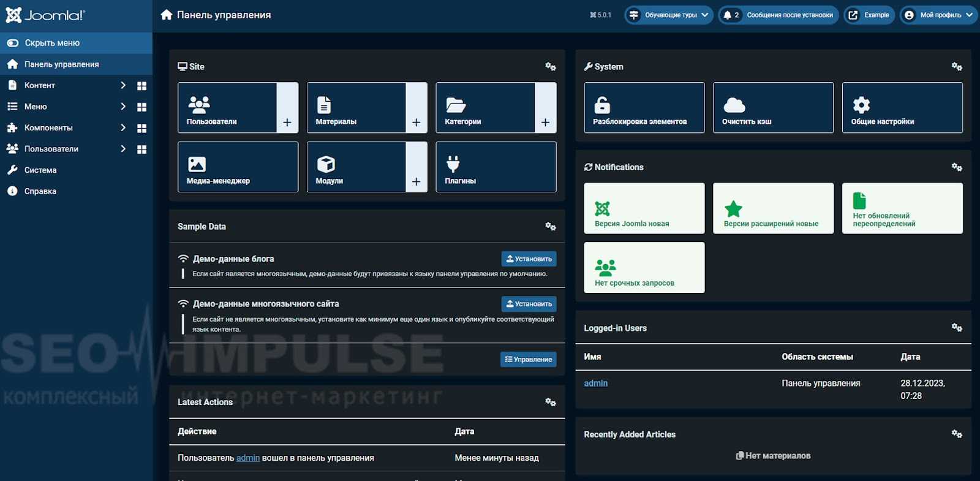Open the Медиа-менеджер tile

click(x=238, y=167)
